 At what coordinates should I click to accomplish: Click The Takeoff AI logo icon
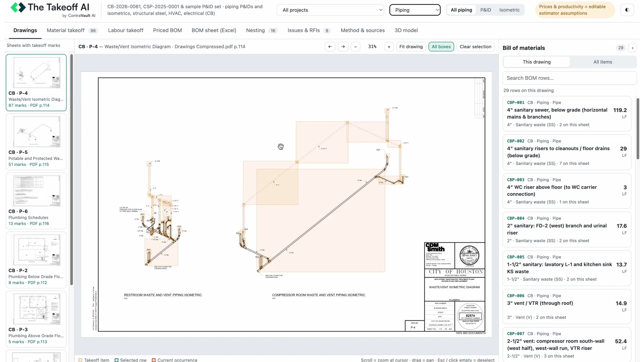[x=18, y=7]
